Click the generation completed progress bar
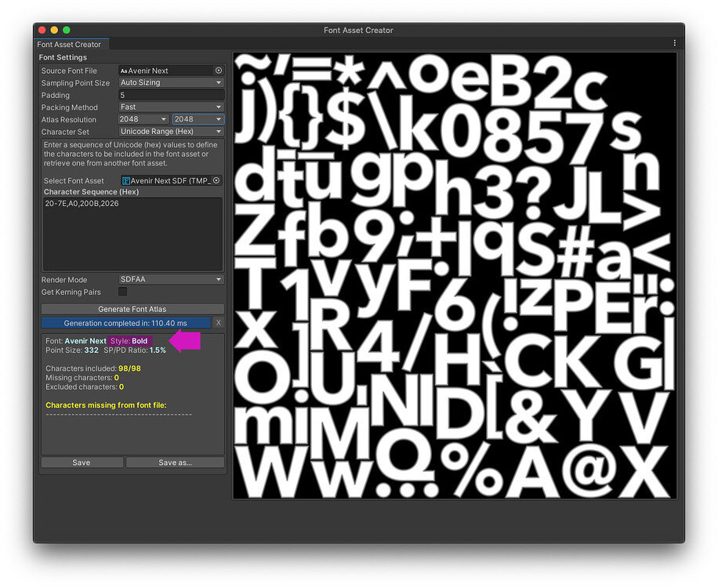 click(126, 323)
